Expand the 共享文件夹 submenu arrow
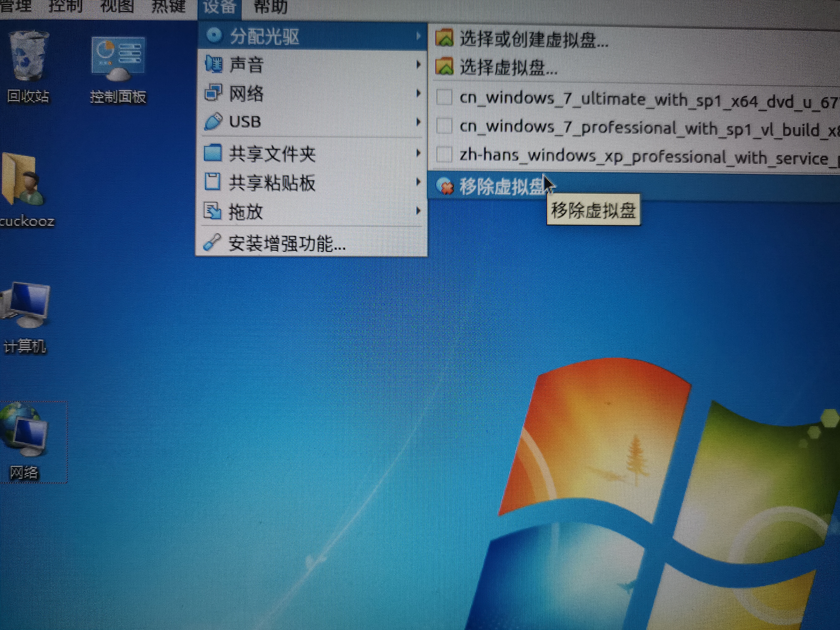 (x=418, y=153)
